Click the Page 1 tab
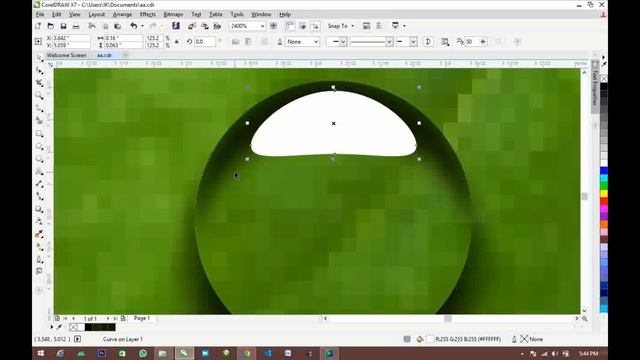The image size is (640, 360). tap(142, 318)
